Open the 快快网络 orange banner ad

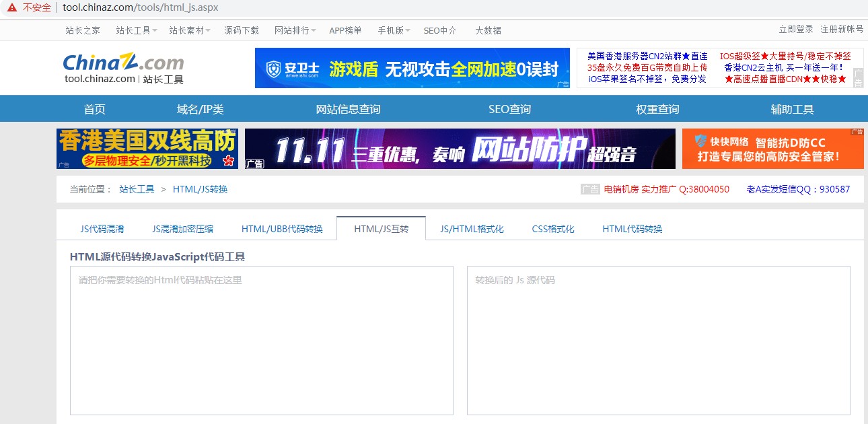(772, 149)
